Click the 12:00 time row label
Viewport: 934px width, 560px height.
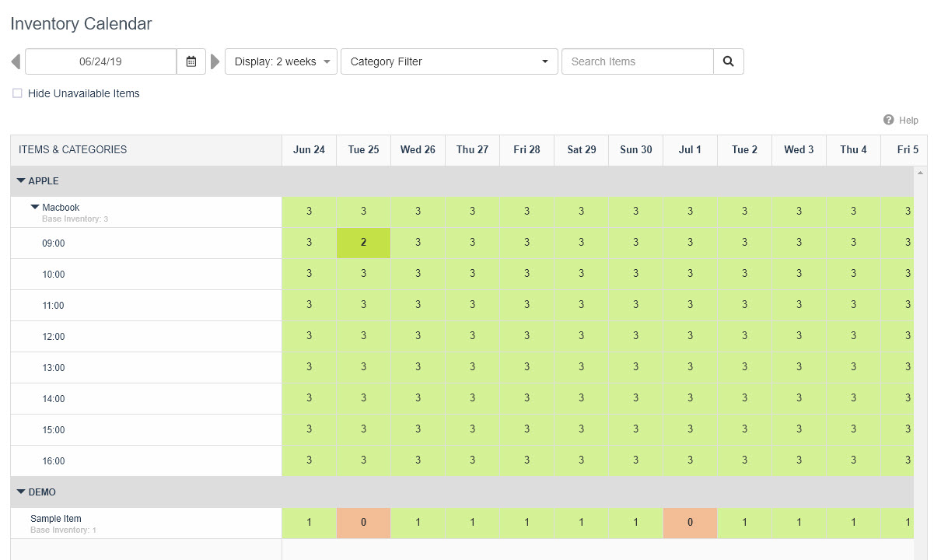[54, 337]
